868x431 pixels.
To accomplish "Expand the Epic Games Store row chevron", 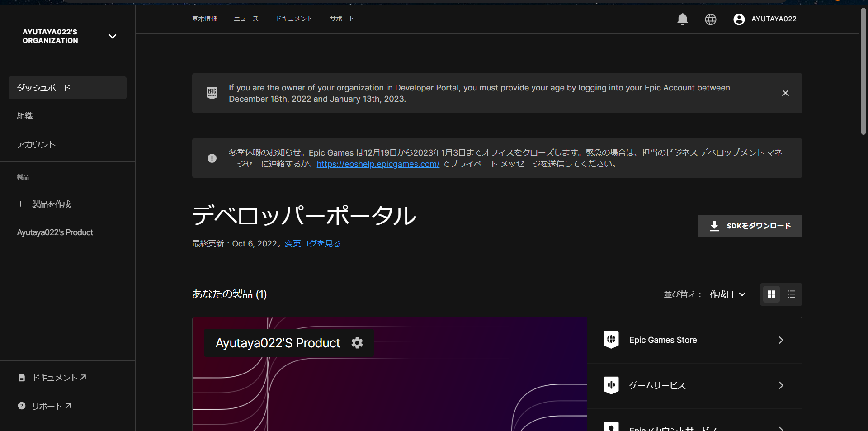I will pyautogui.click(x=781, y=340).
